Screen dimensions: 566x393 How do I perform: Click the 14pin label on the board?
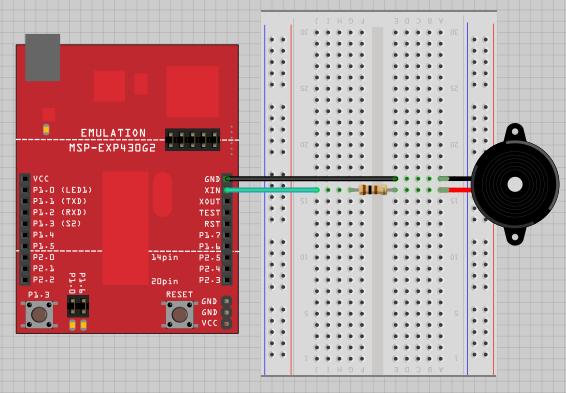pos(165,257)
